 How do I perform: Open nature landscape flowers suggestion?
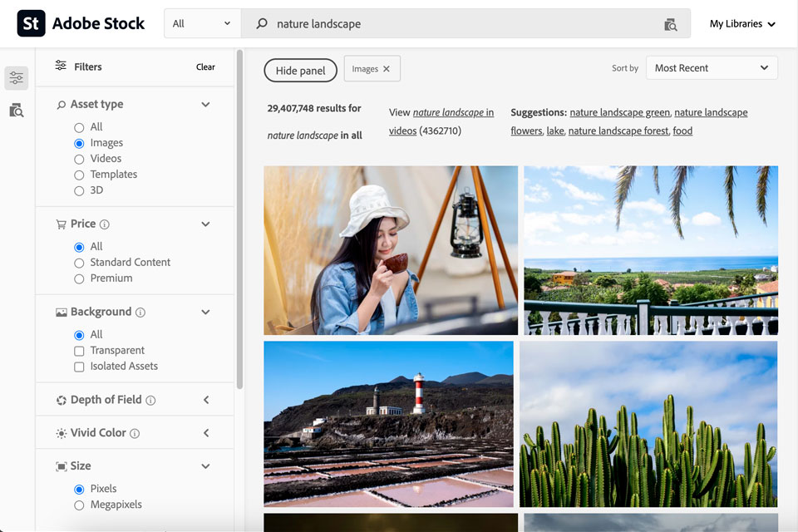click(629, 121)
